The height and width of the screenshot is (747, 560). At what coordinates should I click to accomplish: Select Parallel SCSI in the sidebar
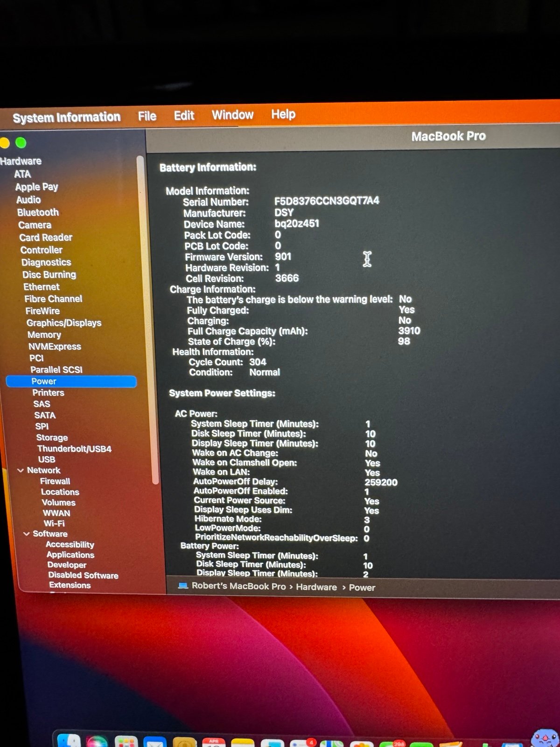tap(56, 370)
